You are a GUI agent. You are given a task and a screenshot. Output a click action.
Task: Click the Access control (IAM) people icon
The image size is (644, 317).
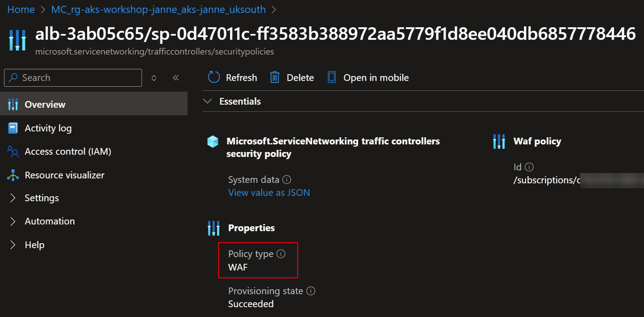(x=13, y=152)
